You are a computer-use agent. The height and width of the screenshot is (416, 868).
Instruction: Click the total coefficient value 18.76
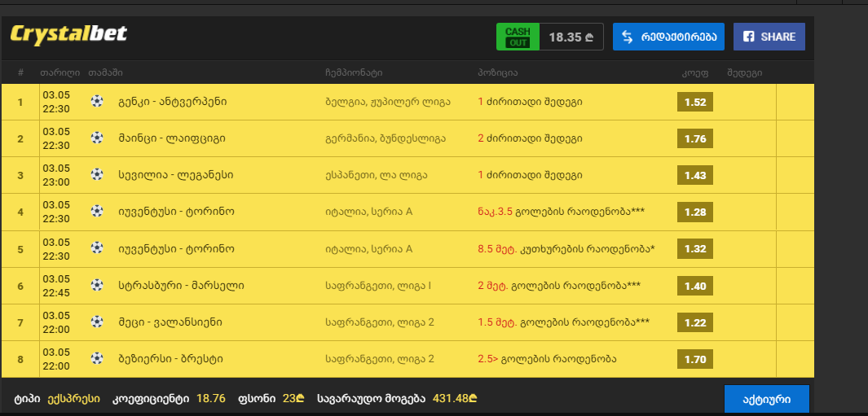pos(211,398)
